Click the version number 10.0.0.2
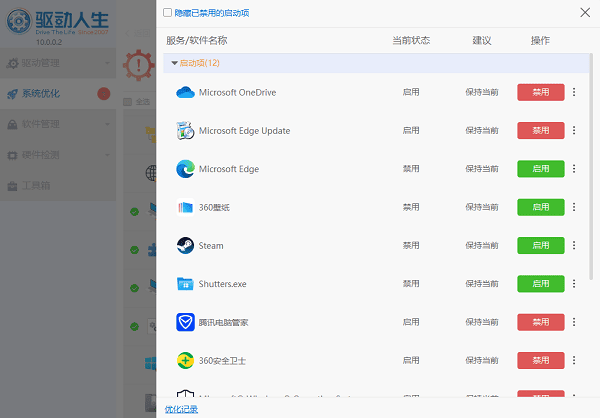Viewport: 600px width, 418px height. tap(49, 42)
